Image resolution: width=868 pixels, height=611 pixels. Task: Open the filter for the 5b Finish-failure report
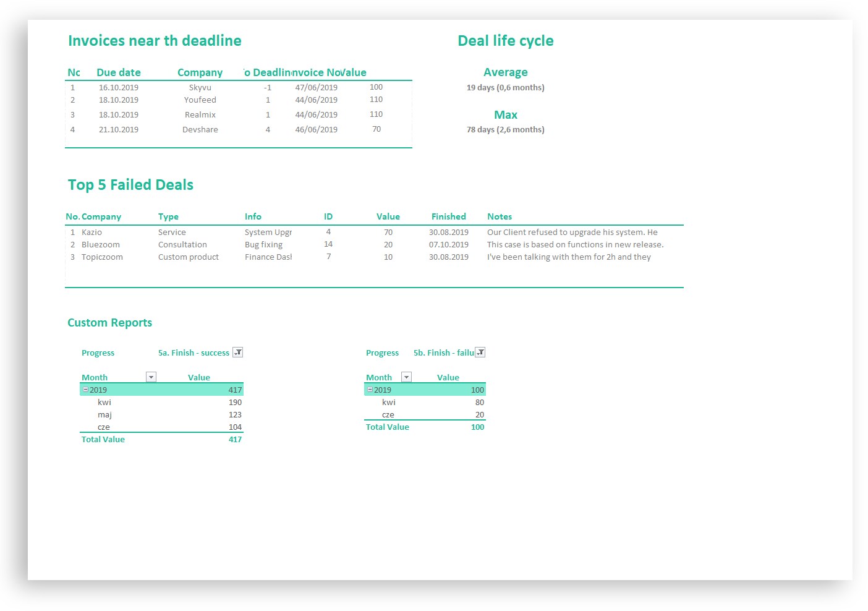tap(480, 352)
